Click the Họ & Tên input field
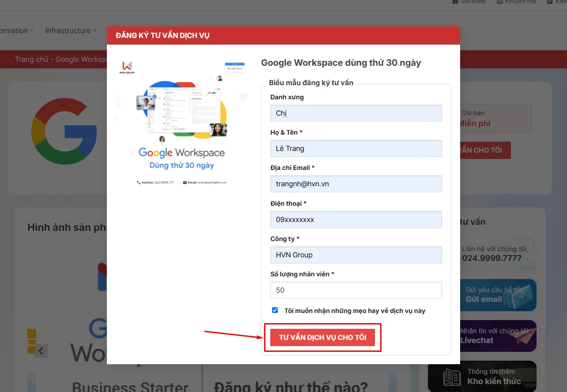The height and width of the screenshot is (392, 567). [x=356, y=149]
